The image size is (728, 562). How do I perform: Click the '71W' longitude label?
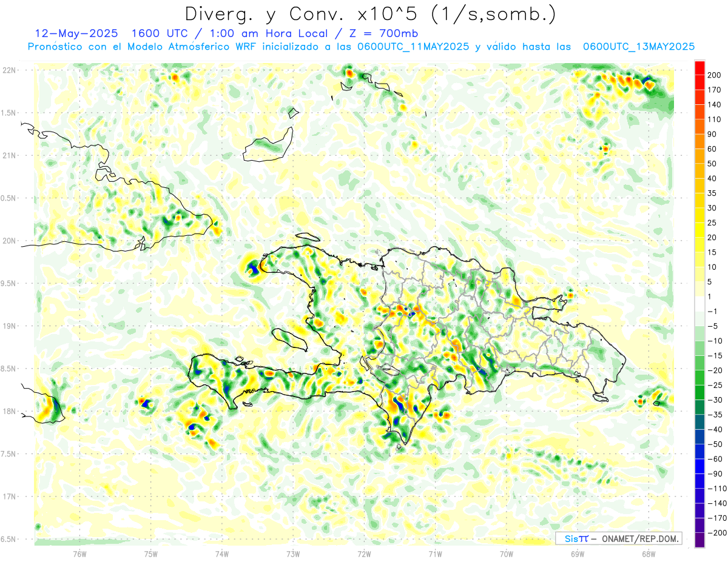pyautogui.click(x=435, y=554)
